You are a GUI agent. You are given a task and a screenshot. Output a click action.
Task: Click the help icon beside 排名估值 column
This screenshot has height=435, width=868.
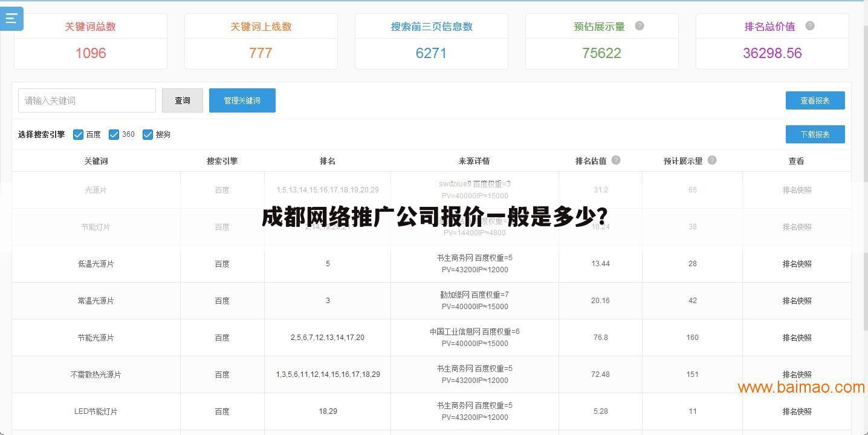(x=616, y=160)
